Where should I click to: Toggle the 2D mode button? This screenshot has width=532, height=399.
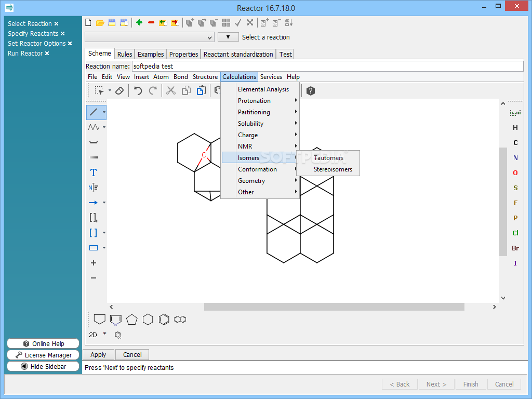(93, 335)
